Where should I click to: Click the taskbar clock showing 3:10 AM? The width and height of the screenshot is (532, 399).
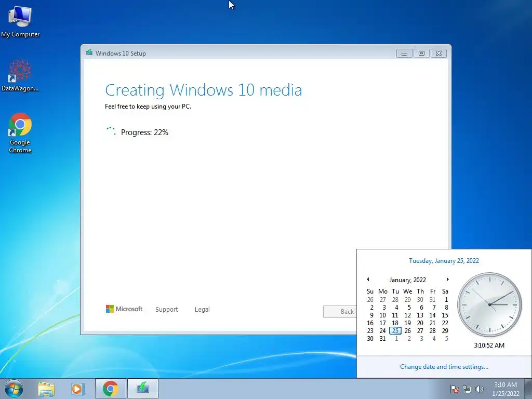pyautogui.click(x=506, y=389)
